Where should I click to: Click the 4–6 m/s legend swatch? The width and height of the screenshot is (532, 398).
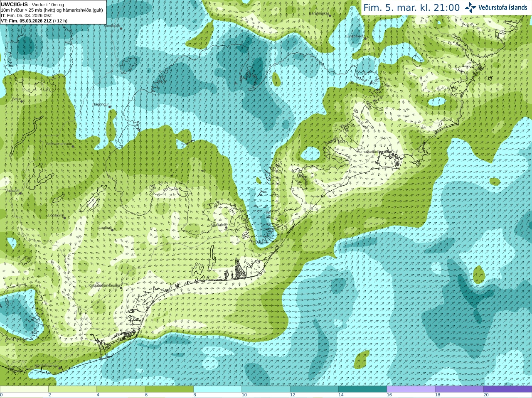(121, 389)
